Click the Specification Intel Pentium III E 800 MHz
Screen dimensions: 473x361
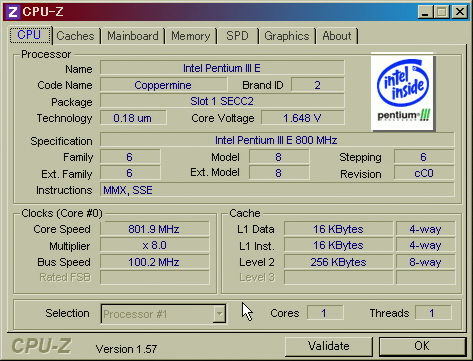coord(277,140)
